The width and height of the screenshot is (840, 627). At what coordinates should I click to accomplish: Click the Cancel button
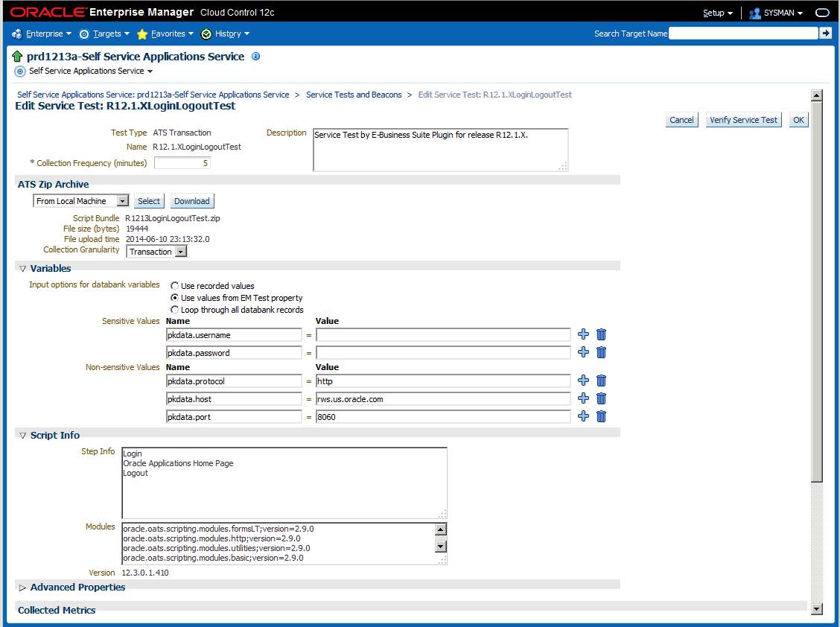click(681, 120)
